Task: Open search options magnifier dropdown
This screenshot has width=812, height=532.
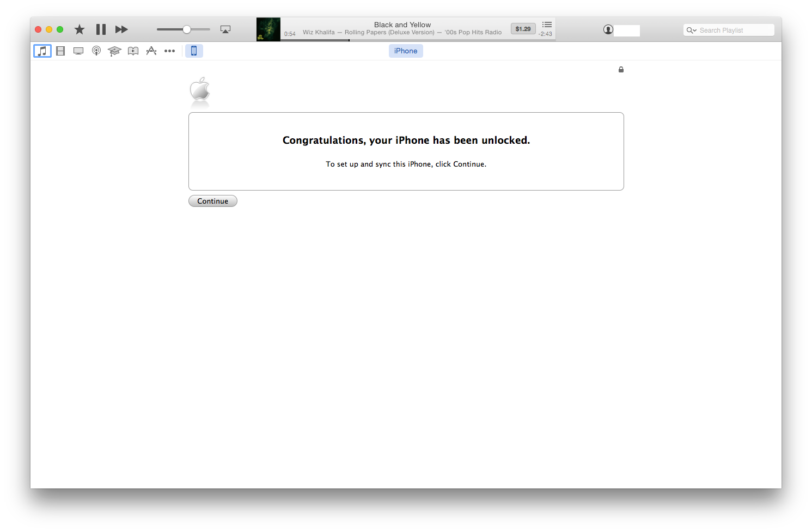Action: coord(692,30)
